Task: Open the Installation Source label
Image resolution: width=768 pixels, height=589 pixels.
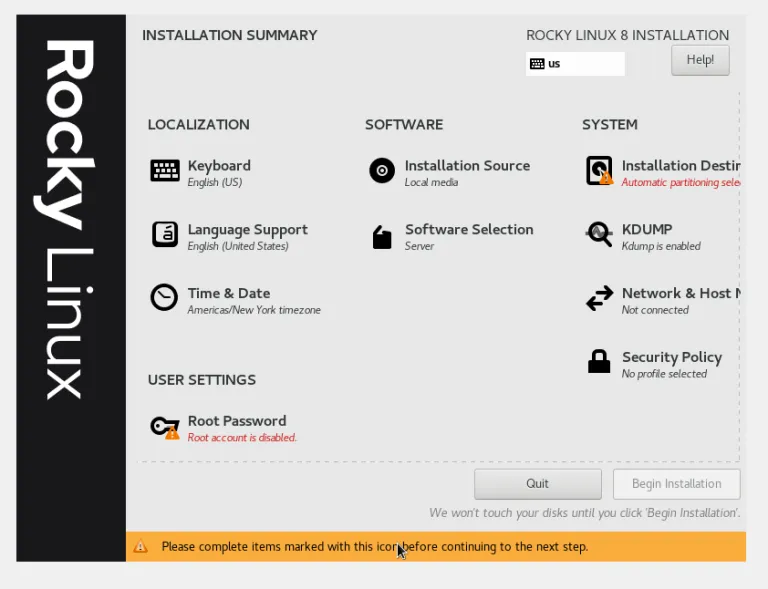Action: (467, 165)
